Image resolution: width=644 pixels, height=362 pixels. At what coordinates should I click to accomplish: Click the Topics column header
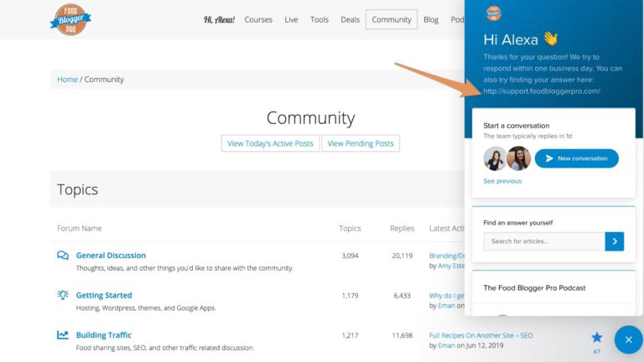pos(350,228)
